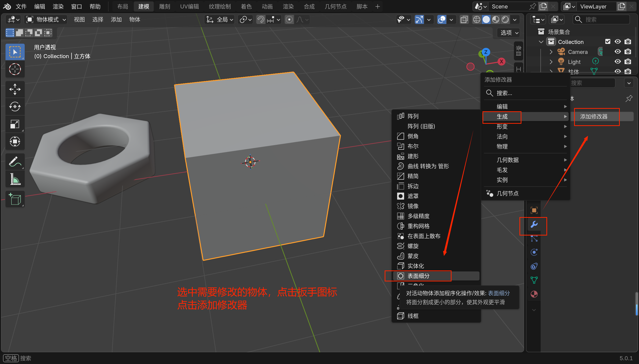Click the Add Cube tool icon
639x364 pixels.
(x=15, y=199)
